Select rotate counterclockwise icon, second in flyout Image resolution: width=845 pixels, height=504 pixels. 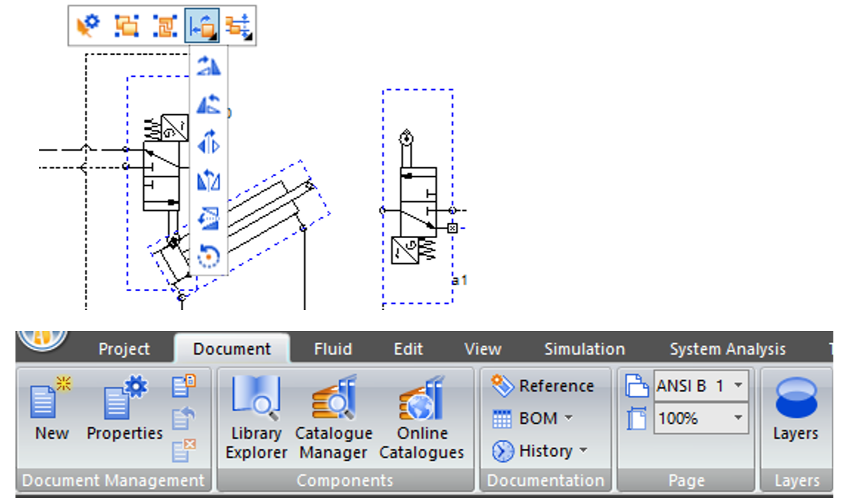(208, 104)
